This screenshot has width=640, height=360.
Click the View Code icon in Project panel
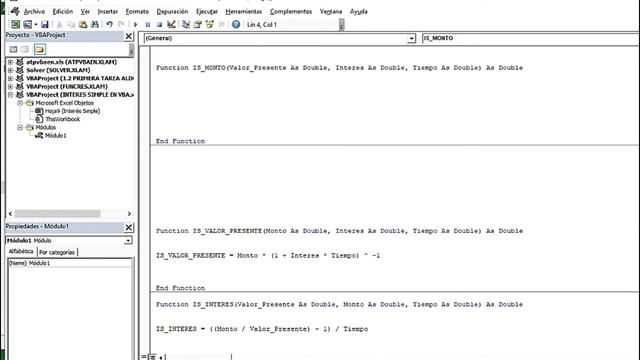point(13,49)
